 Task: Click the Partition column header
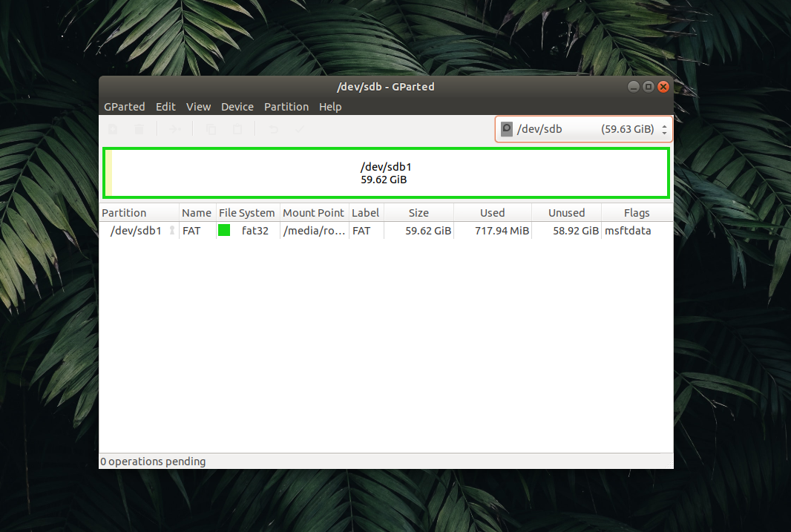coord(139,213)
